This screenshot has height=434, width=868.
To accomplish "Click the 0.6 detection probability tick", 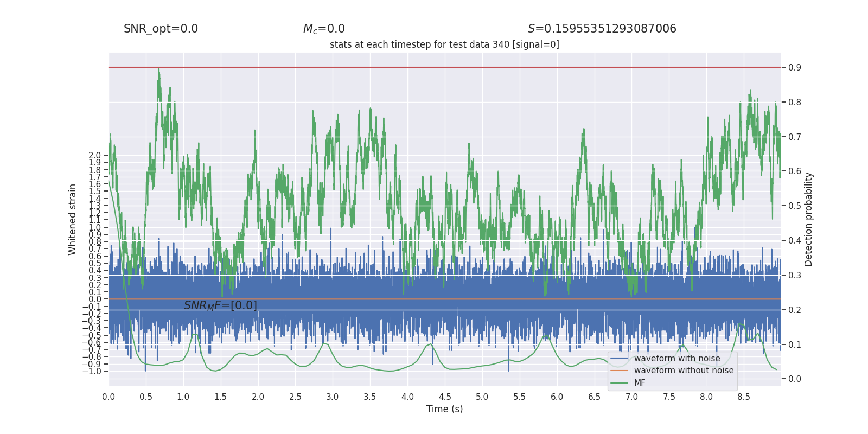I will (x=795, y=171).
